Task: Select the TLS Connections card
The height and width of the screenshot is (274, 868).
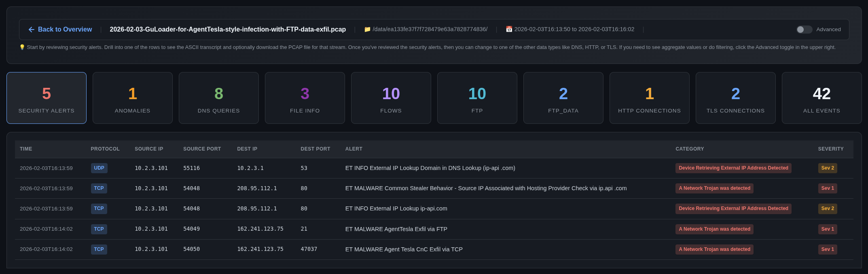Action: pyautogui.click(x=735, y=98)
